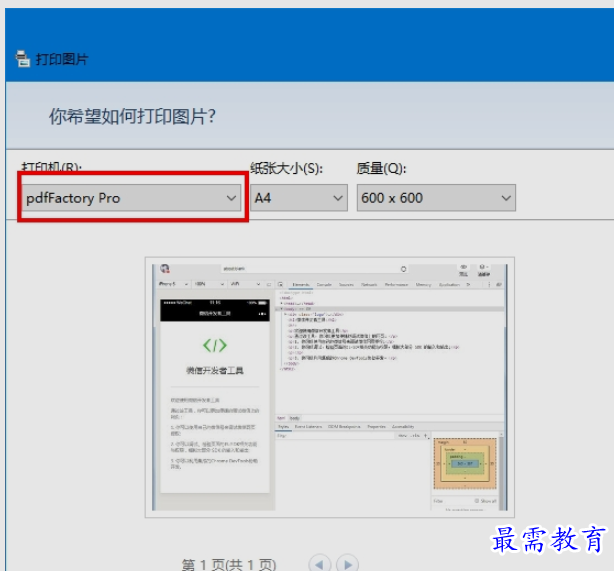The height and width of the screenshot is (571, 614).
Task: Click the '你希望如何打印图片?' heading
Action: 132,116
